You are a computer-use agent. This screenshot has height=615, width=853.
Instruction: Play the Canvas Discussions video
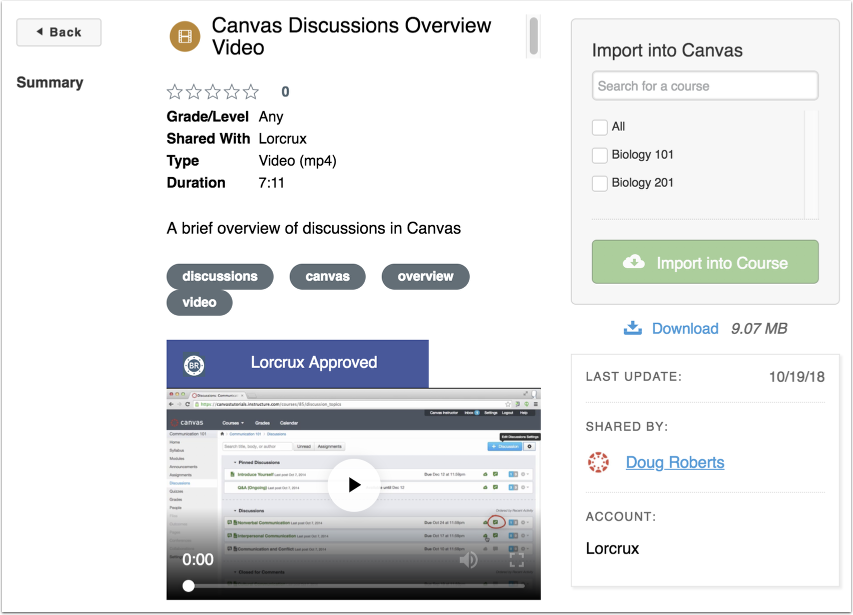(x=354, y=484)
